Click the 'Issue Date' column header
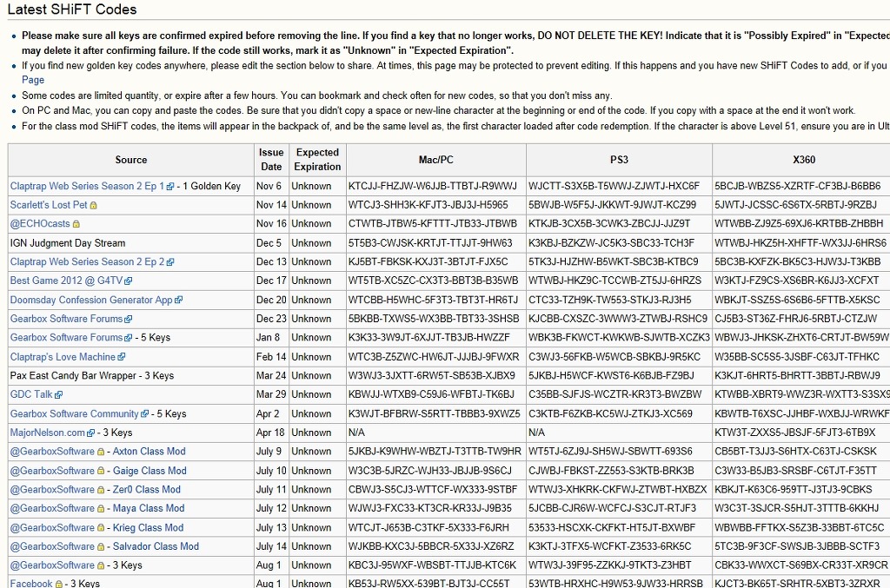The image size is (890, 588). pos(271,160)
